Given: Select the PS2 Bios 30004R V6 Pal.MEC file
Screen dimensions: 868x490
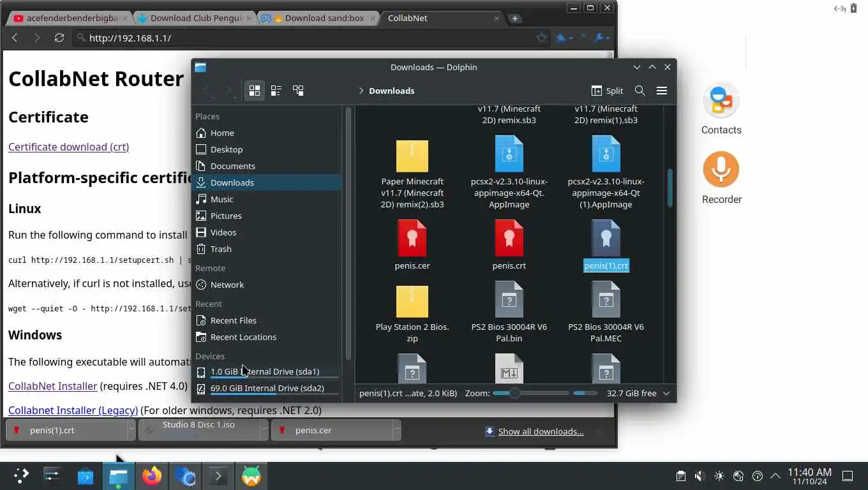Looking at the screenshot, I should coord(606,299).
